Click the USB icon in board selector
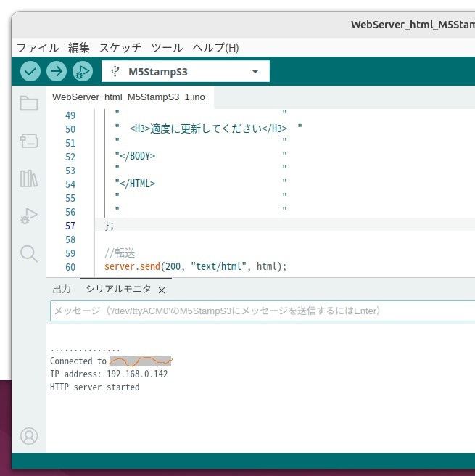This screenshot has height=476, width=475. 115,71
